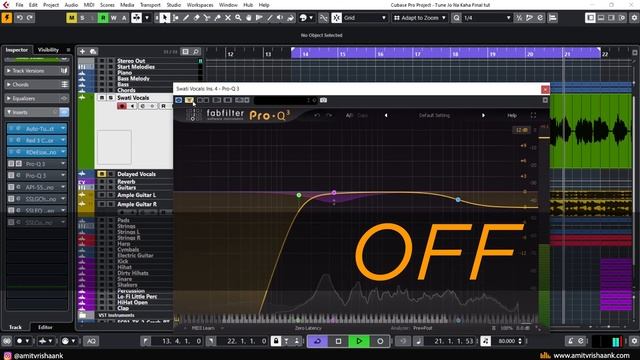The image size is (640, 360).
Task: Select the Erase tool in toolbar
Action: (x=196, y=18)
